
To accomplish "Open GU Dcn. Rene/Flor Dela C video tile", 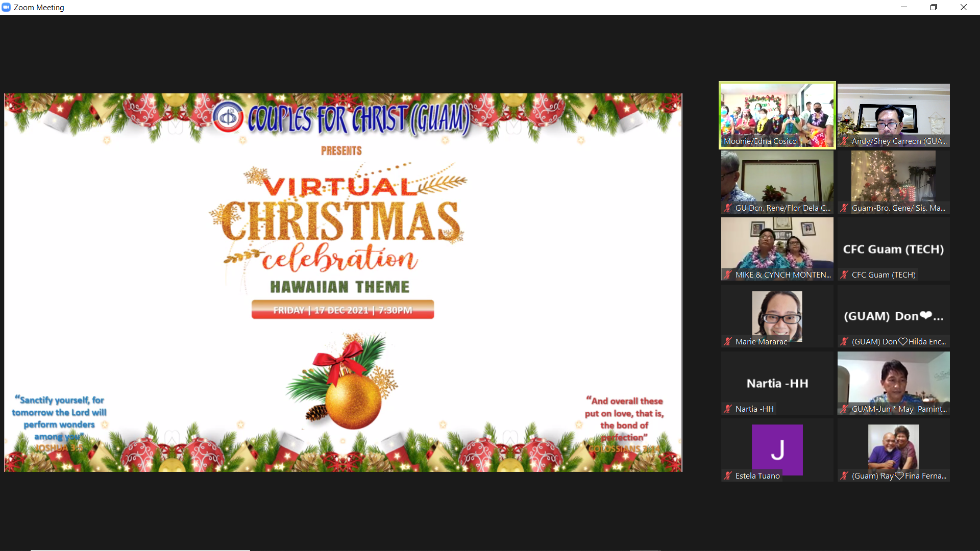I will click(777, 182).
